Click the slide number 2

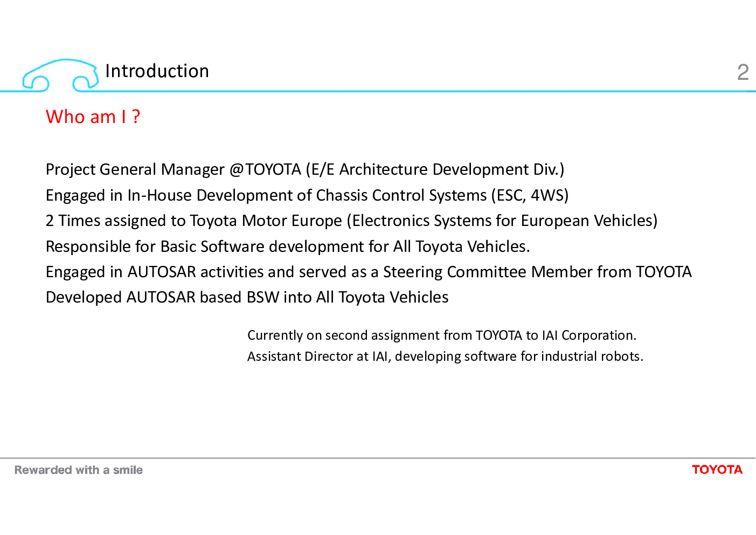(743, 72)
